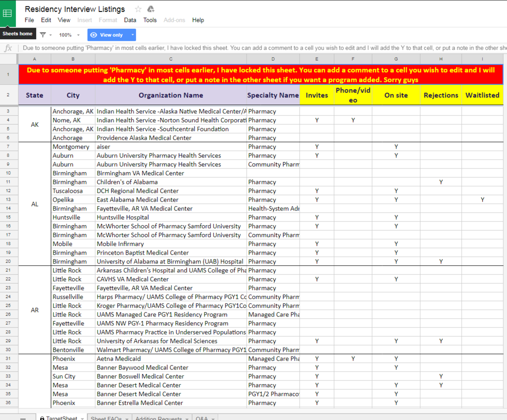Screen dimensions: 507x420
Task: Star the Residency Interview Listings document
Action: point(138,9)
